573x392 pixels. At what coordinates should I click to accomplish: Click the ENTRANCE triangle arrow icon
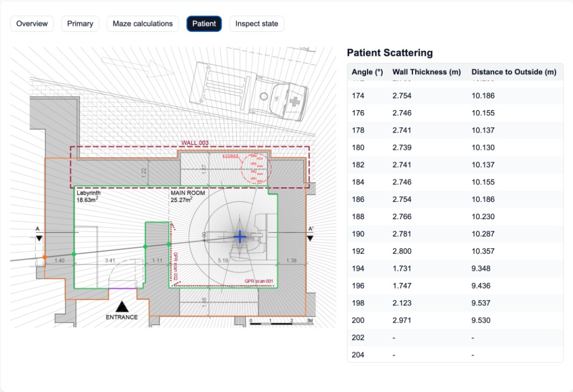tap(122, 306)
